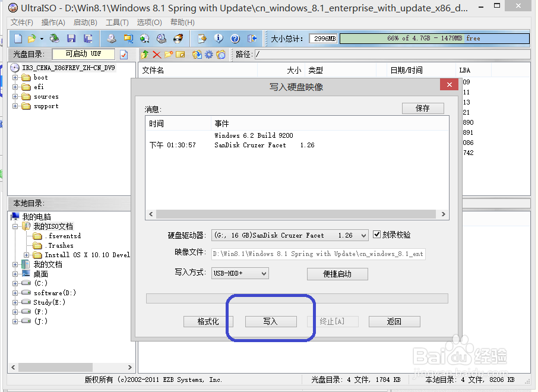Click the boot properties checkmark document icon
This screenshot has width=538, height=392.
point(124,55)
